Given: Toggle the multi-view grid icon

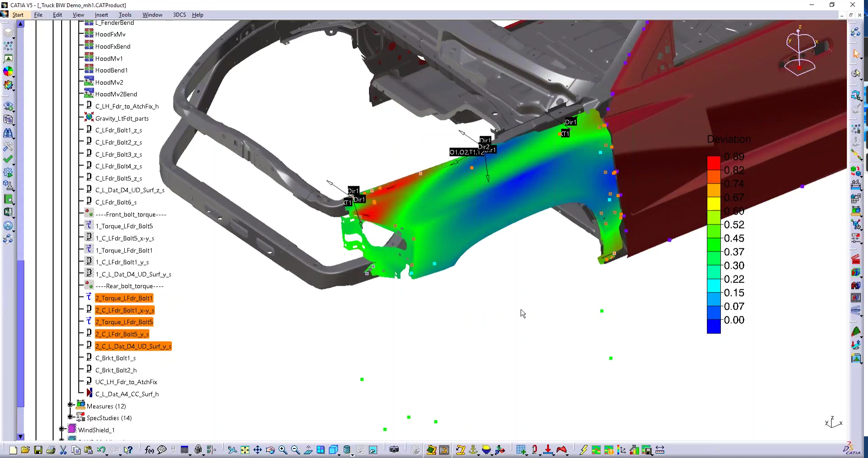Looking at the screenshot, I should [x=320, y=450].
